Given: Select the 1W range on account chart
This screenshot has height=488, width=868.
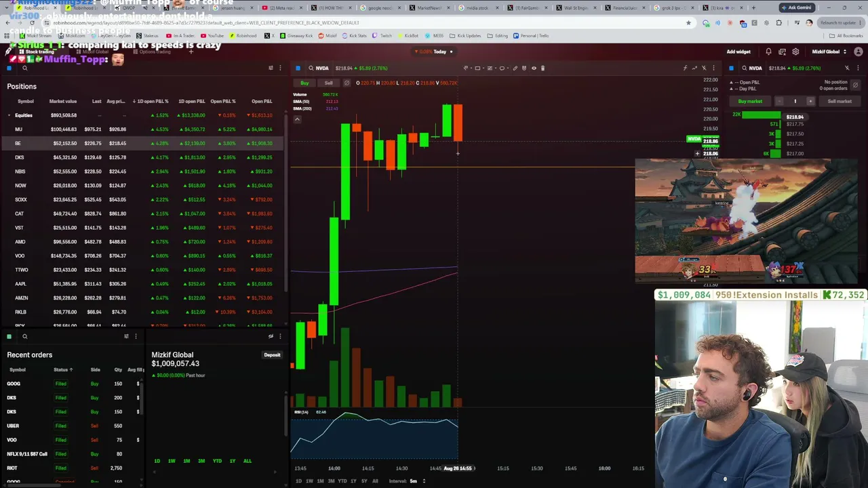Looking at the screenshot, I should [172, 461].
